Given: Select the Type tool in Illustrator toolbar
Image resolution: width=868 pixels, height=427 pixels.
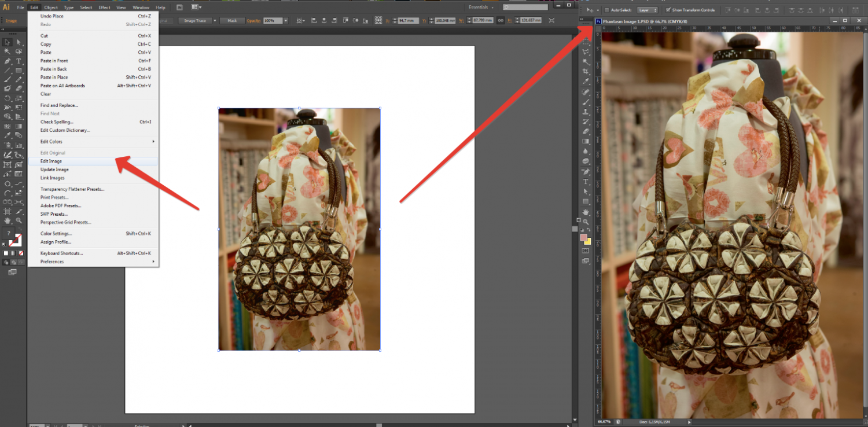Looking at the screenshot, I should coord(19,61).
